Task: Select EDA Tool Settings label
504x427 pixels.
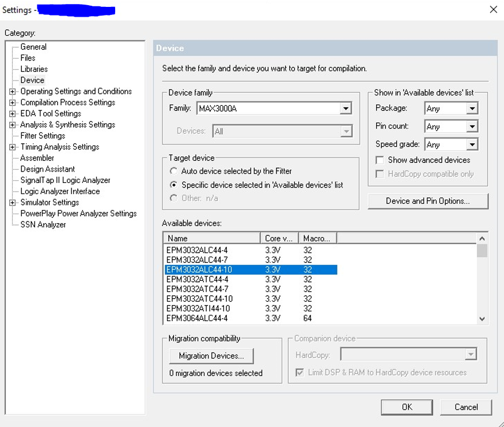Action: (x=51, y=113)
